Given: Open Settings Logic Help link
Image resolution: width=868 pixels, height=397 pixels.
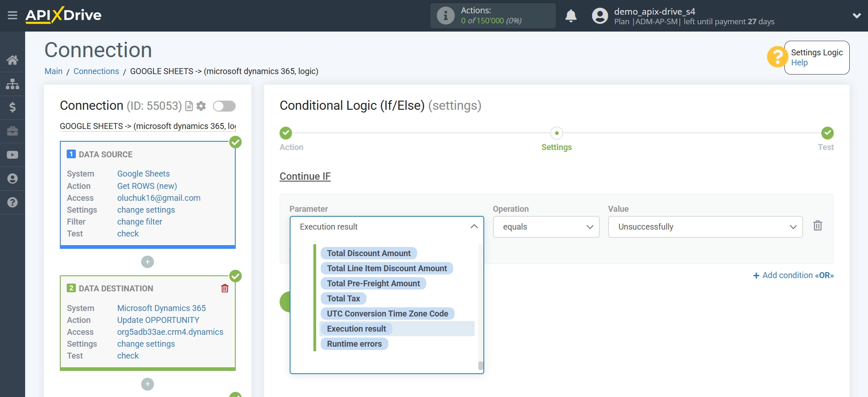Looking at the screenshot, I should click(799, 63).
